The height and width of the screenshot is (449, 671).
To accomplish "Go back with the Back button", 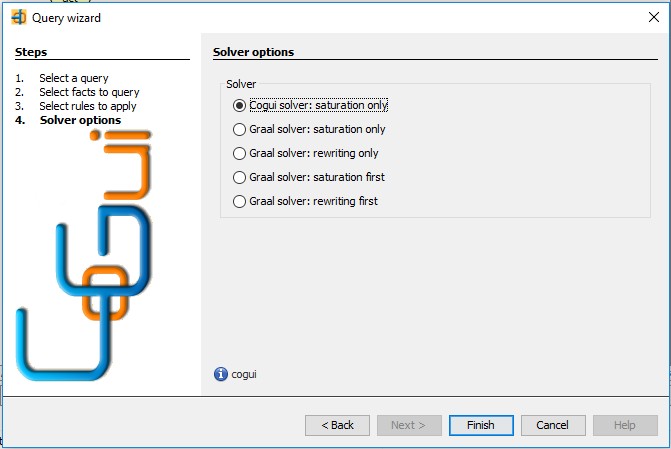I will click(x=337, y=425).
